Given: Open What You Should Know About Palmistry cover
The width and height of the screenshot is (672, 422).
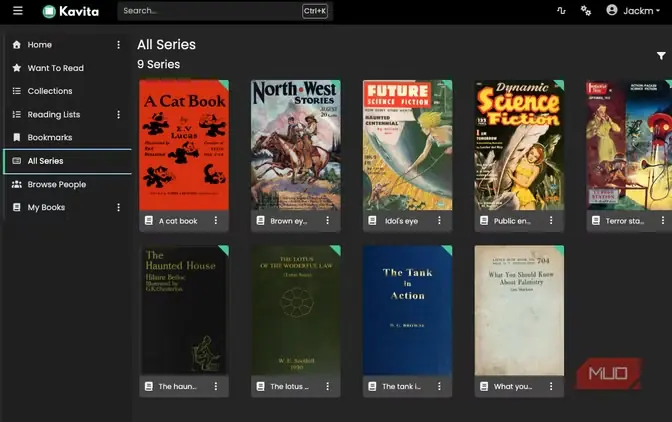Looking at the screenshot, I should pos(519,311).
